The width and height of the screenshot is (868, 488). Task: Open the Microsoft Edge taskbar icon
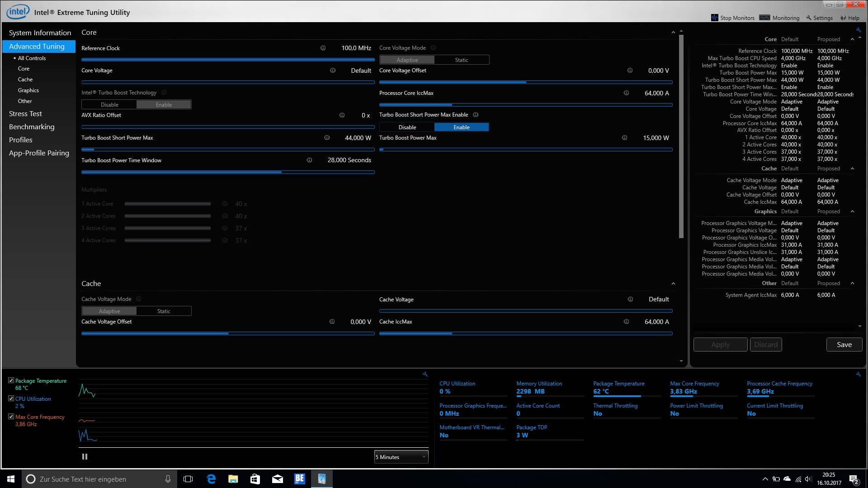click(x=211, y=479)
